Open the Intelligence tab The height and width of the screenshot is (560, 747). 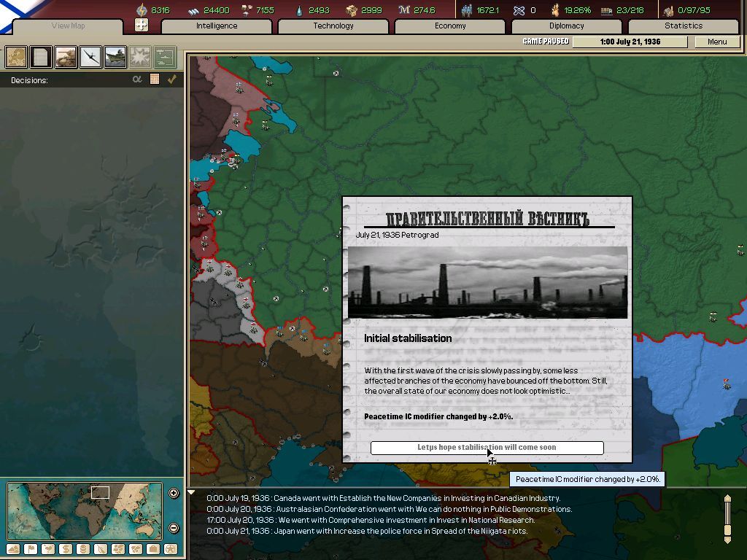click(217, 26)
